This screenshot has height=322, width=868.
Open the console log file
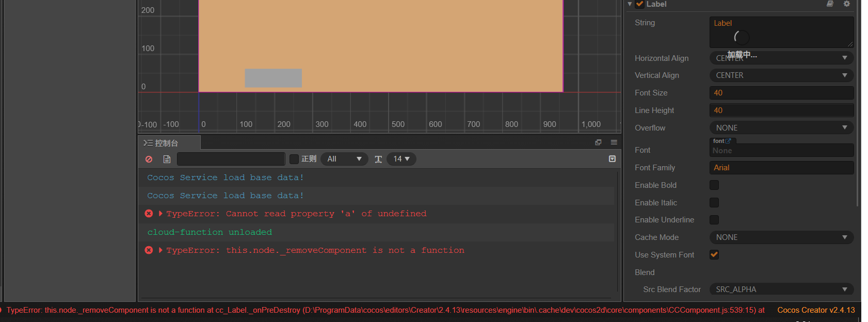pyautogui.click(x=167, y=159)
